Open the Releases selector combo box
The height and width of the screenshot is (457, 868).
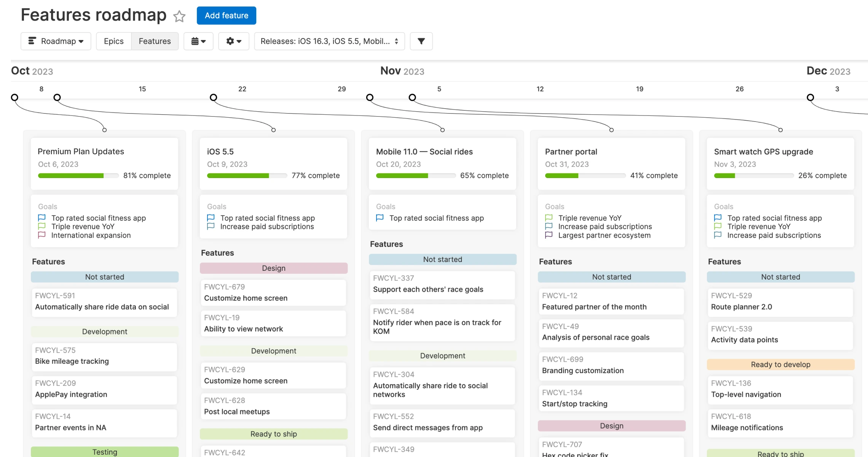pyautogui.click(x=329, y=41)
